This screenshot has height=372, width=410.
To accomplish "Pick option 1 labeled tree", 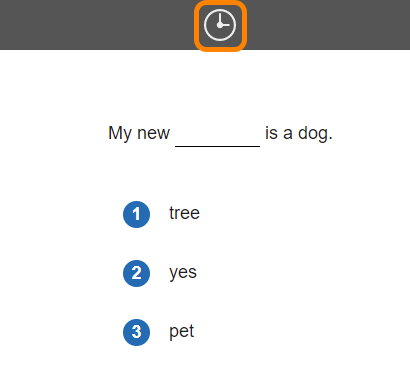I will [161, 214].
